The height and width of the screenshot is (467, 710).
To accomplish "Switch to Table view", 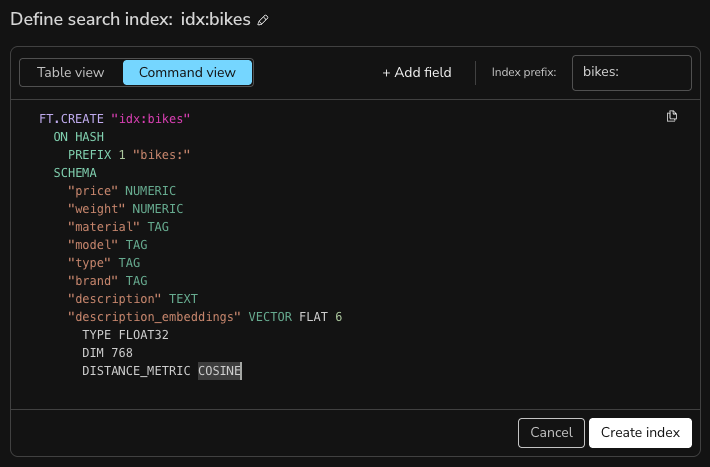I will tap(71, 72).
